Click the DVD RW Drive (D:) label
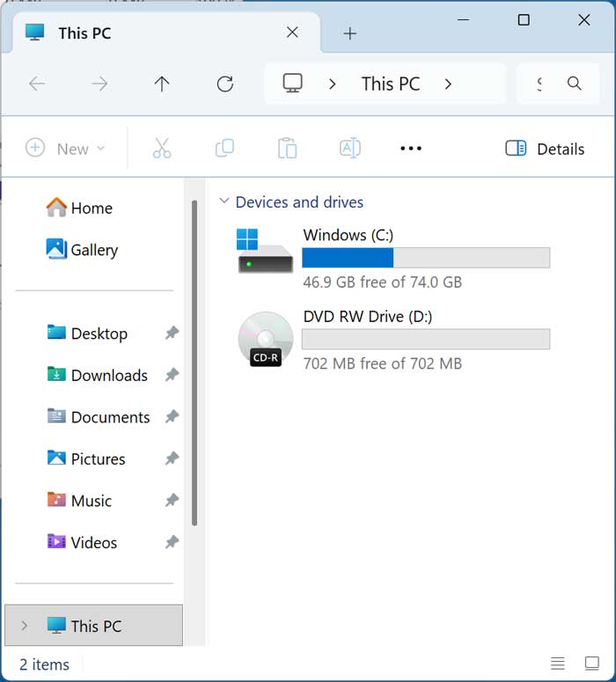 tap(368, 317)
